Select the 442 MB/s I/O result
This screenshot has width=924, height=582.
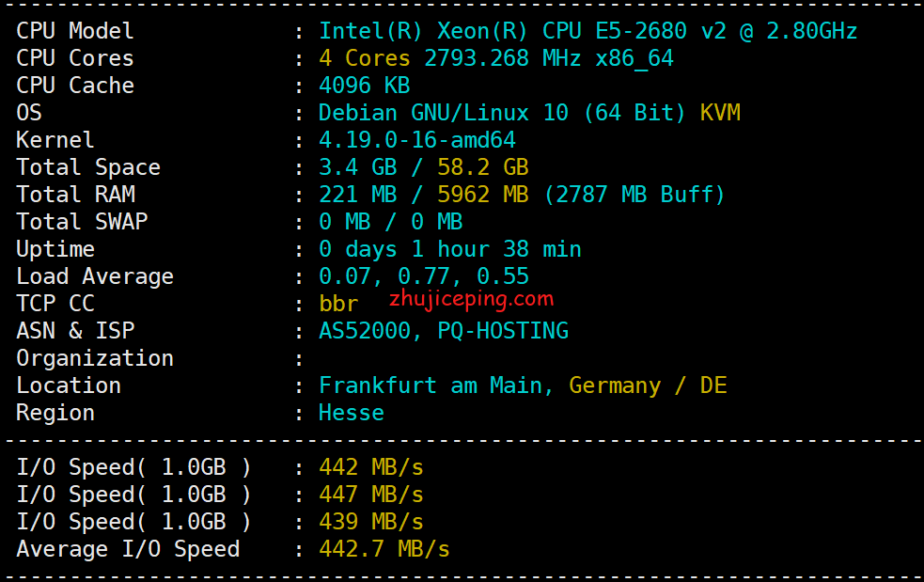pos(371,467)
